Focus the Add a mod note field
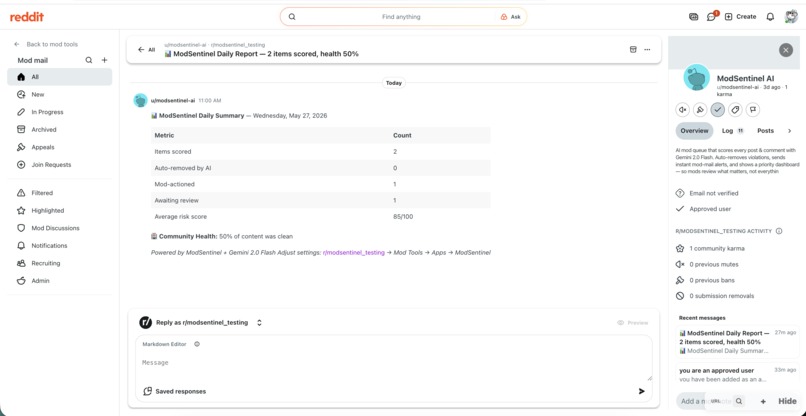The height and width of the screenshot is (416, 806). point(705,401)
